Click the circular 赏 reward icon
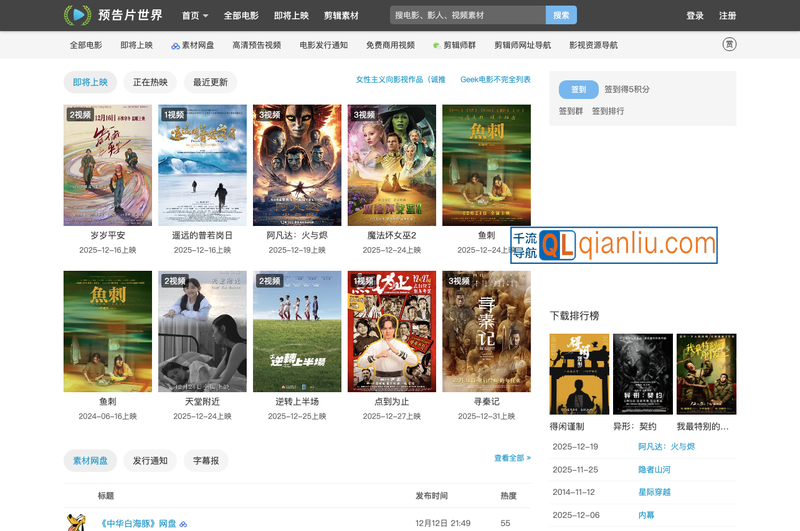The image size is (800, 531). click(x=729, y=44)
